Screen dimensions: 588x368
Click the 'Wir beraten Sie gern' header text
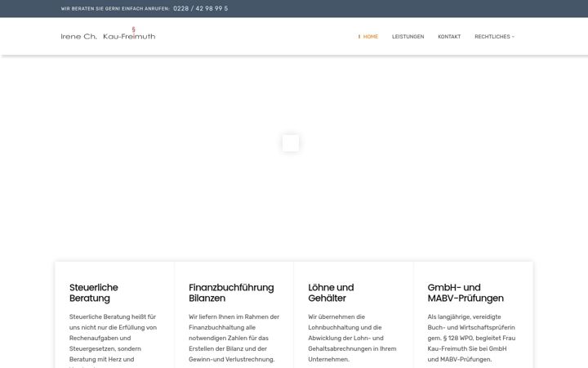(x=115, y=9)
